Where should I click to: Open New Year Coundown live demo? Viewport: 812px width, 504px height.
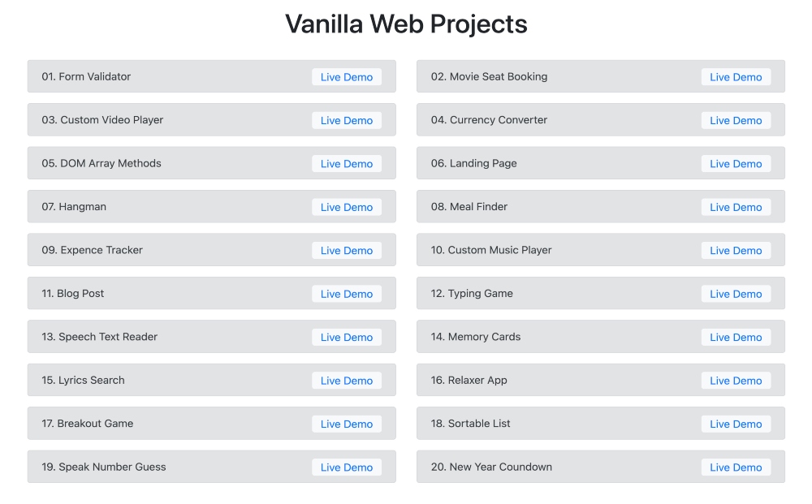click(736, 467)
